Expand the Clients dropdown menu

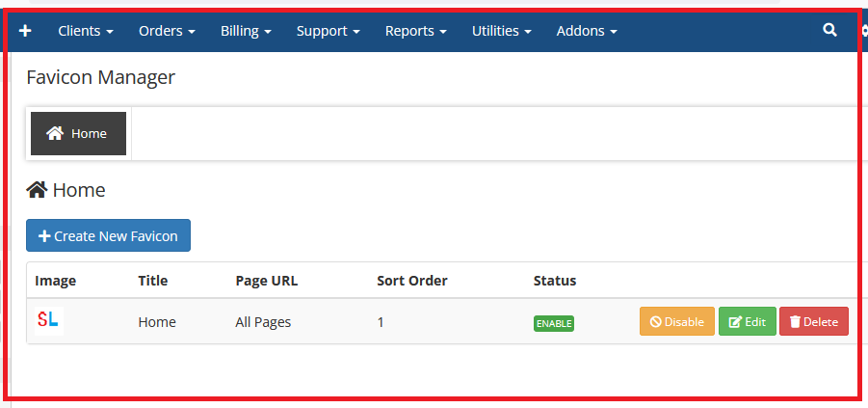click(x=86, y=31)
